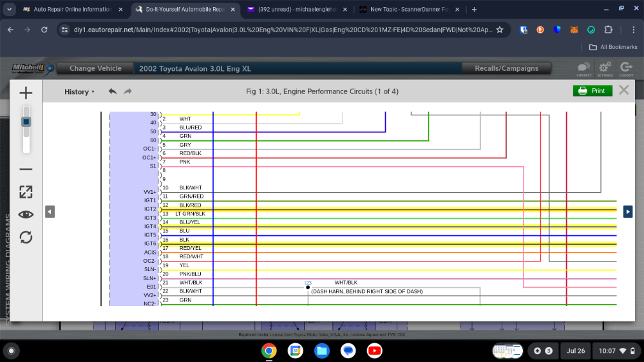
Task: Open the Chrome three-dot menu
Action: click(x=633, y=30)
